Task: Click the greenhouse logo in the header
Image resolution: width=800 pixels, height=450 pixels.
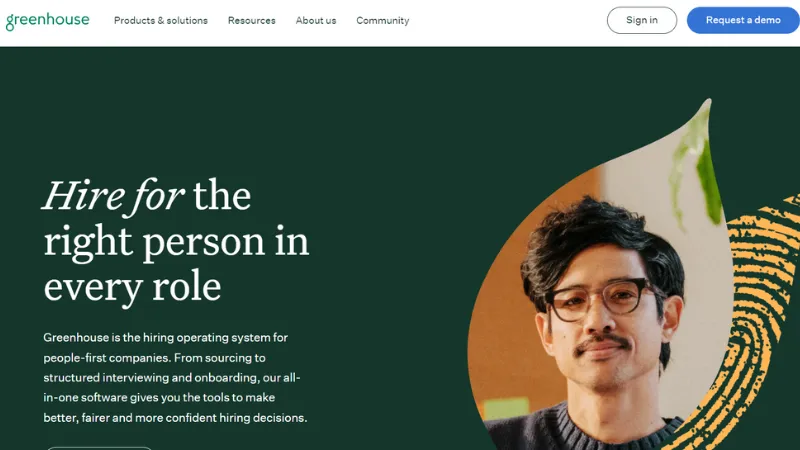Action: point(47,21)
